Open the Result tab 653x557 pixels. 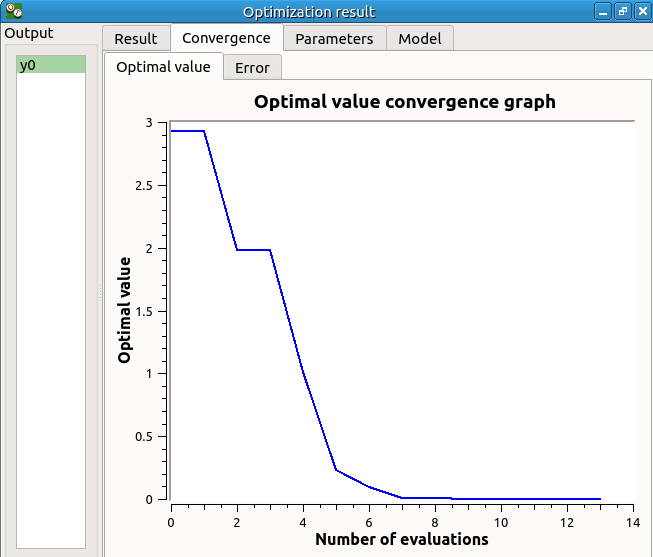136,39
